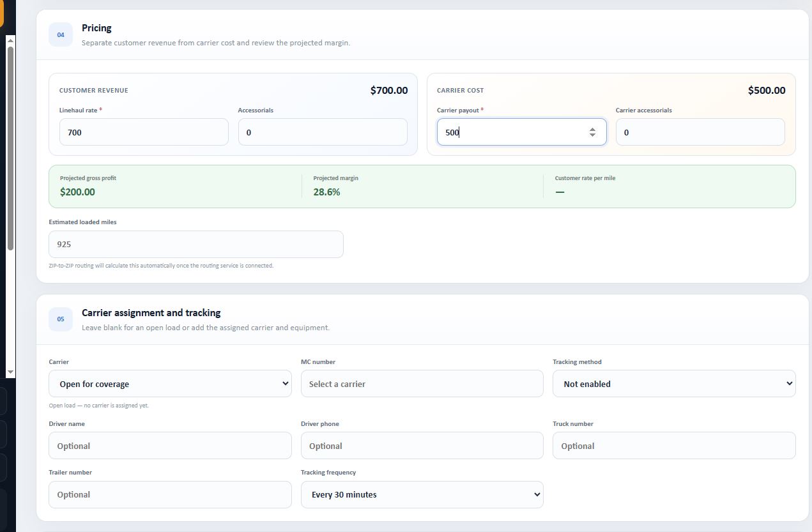Click the left panel scrollbar up arrow

coord(10,41)
